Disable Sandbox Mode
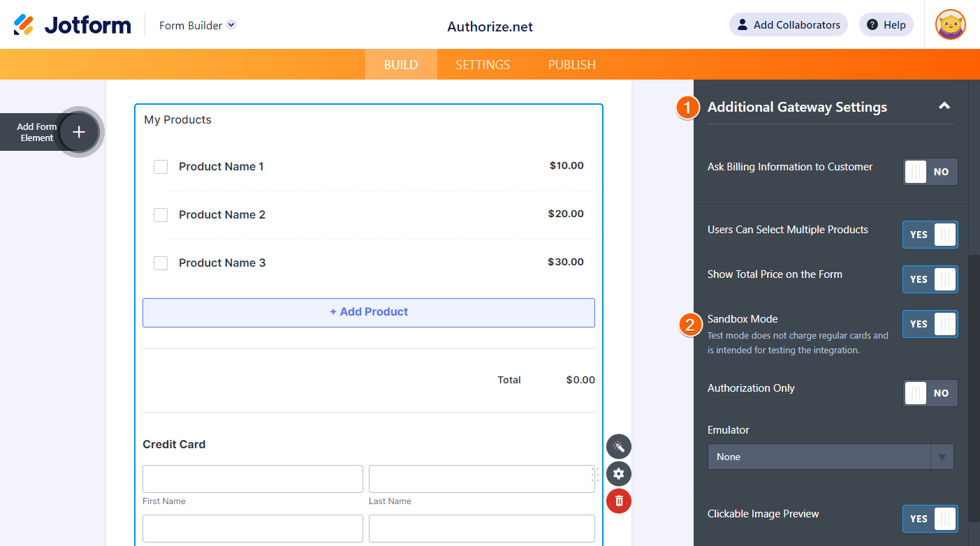This screenshot has width=980, height=546. (930, 323)
